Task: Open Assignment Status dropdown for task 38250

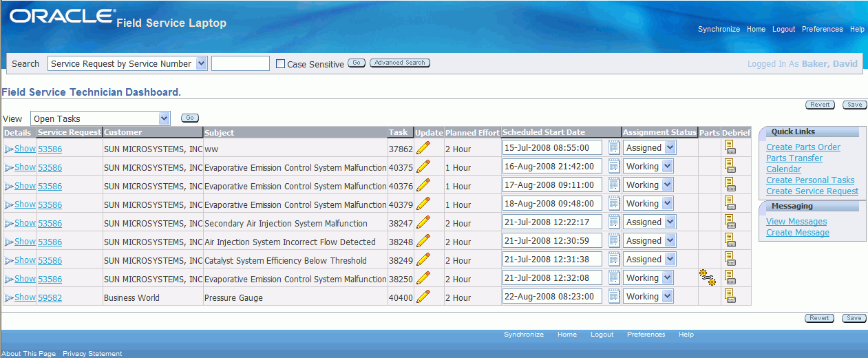Action: click(x=648, y=277)
